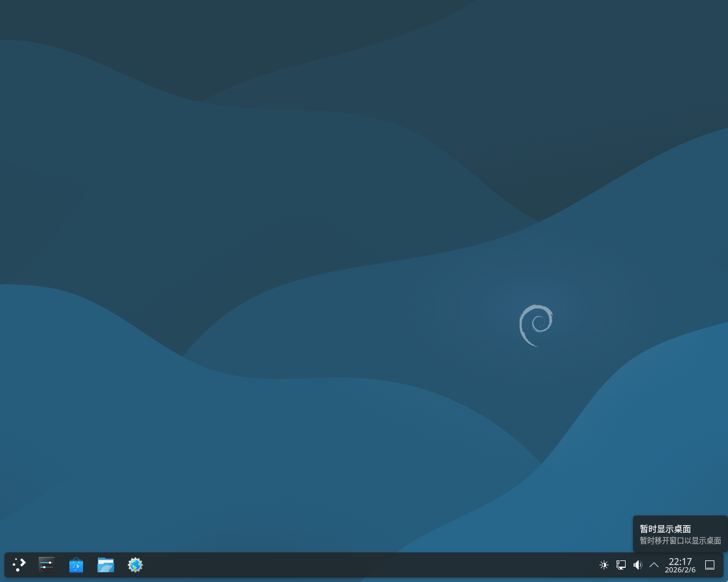Toggle the peek at desktop button
The image size is (728, 582).
(710, 565)
